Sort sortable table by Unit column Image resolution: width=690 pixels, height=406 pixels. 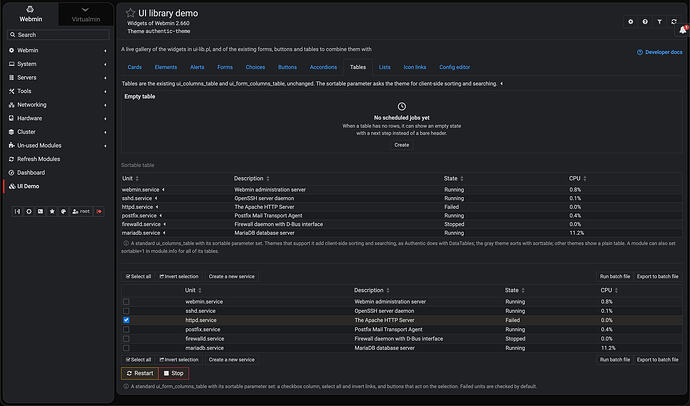pos(131,178)
